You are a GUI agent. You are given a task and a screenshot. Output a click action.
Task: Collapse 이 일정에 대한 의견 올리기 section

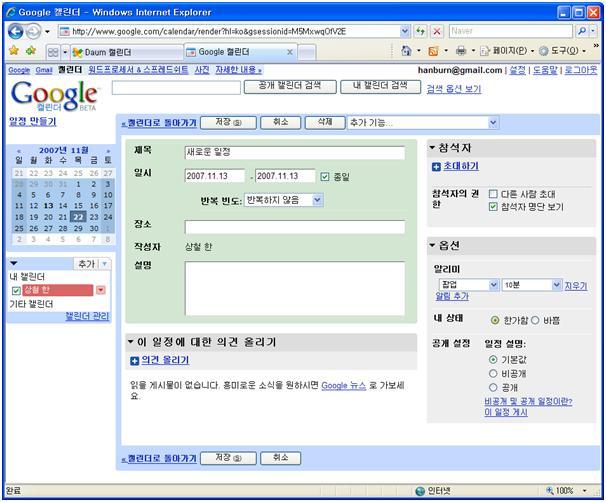pyautogui.click(x=131, y=341)
